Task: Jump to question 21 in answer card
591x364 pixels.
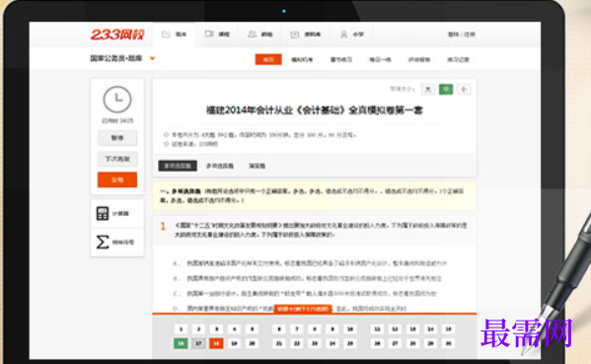Action: click(279, 343)
